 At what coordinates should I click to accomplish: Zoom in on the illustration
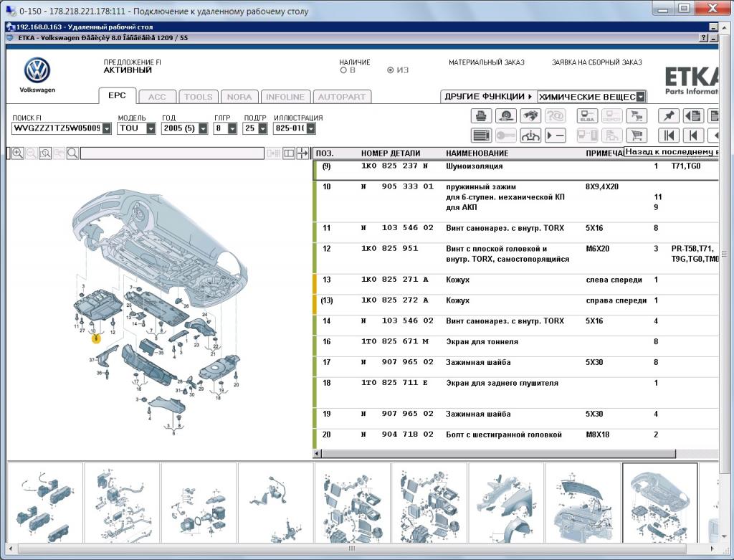click(x=18, y=153)
